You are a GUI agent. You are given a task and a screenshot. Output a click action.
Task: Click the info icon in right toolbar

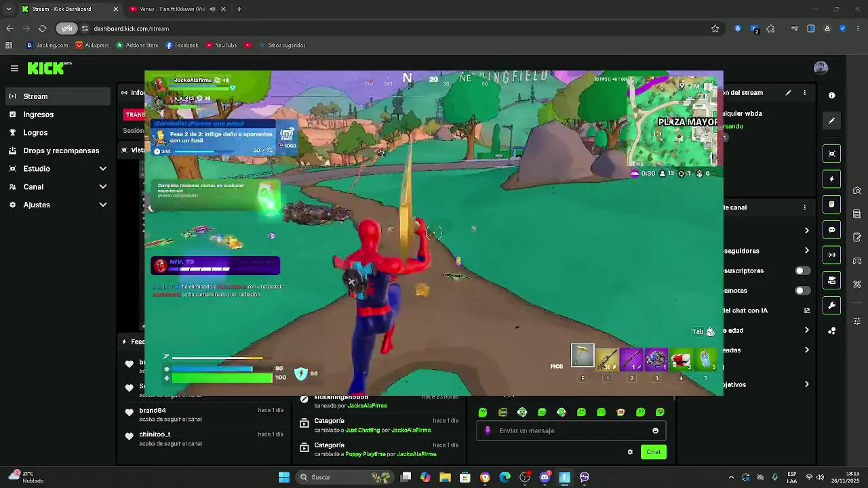coord(831,96)
